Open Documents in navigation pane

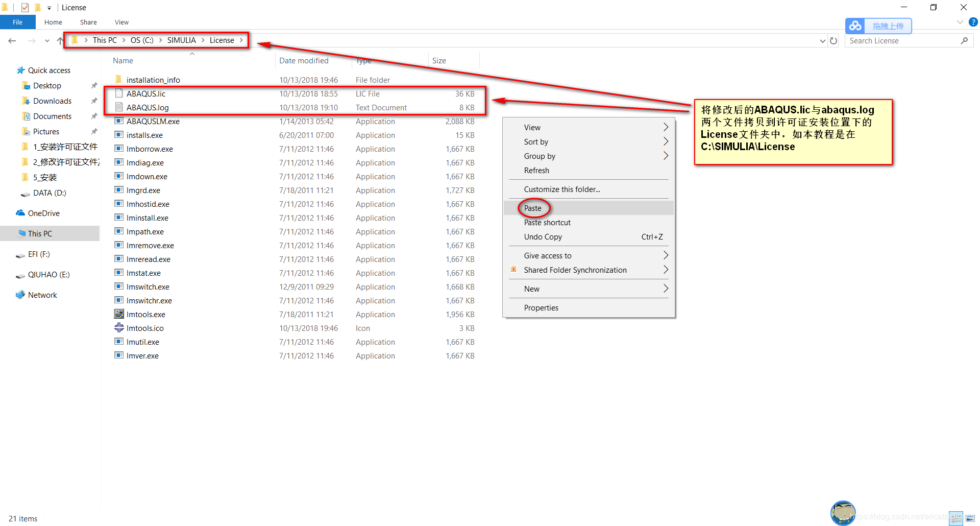(x=52, y=116)
